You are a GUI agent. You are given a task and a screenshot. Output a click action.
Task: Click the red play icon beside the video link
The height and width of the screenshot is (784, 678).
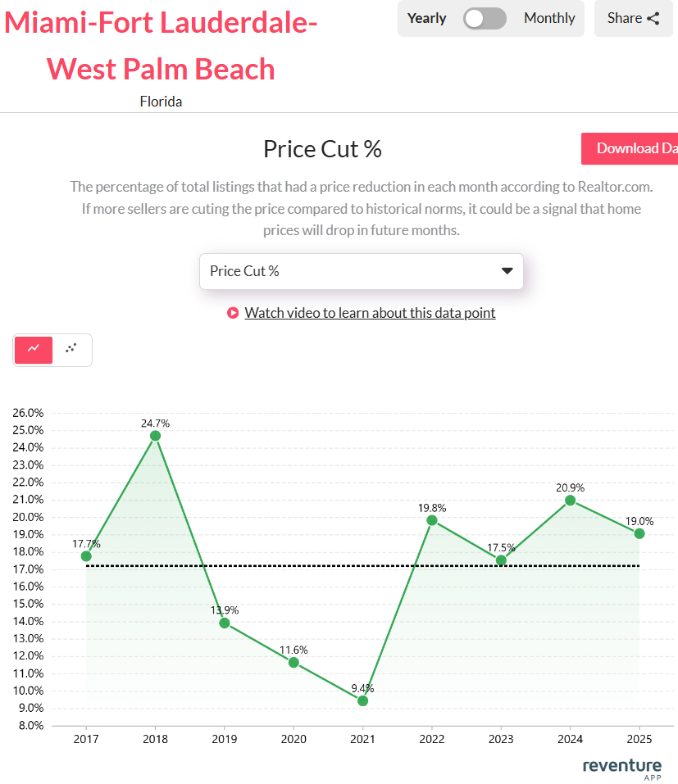(233, 313)
